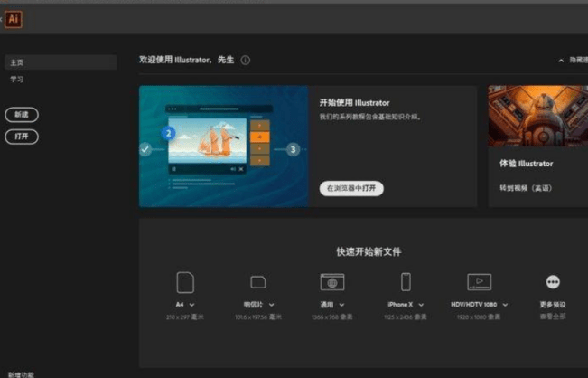This screenshot has height=378, width=588.
Task: Click the 1920 x 1080 像素 size text
Action: coord(479,317)
